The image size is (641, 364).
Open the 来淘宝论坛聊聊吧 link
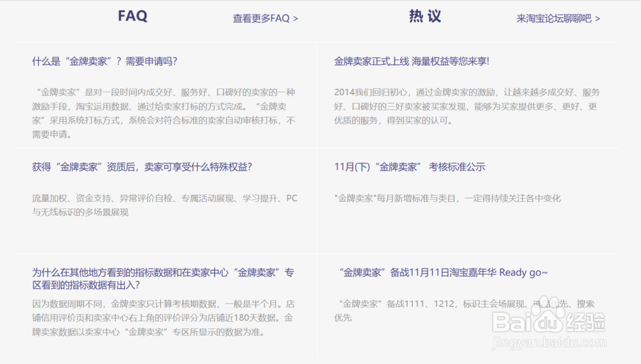558,19
